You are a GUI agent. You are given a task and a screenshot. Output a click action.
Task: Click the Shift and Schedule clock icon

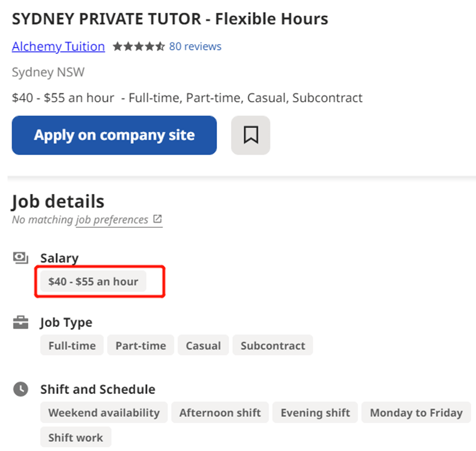20,389
